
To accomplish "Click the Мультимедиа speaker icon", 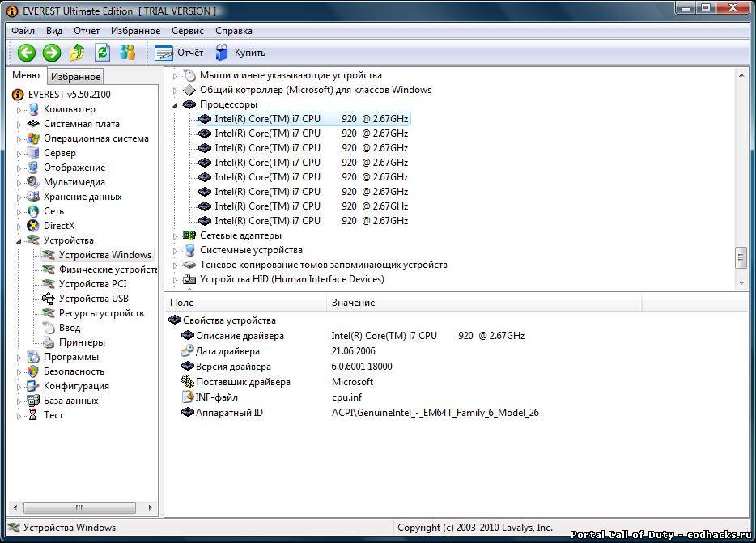I will [33, 182].
